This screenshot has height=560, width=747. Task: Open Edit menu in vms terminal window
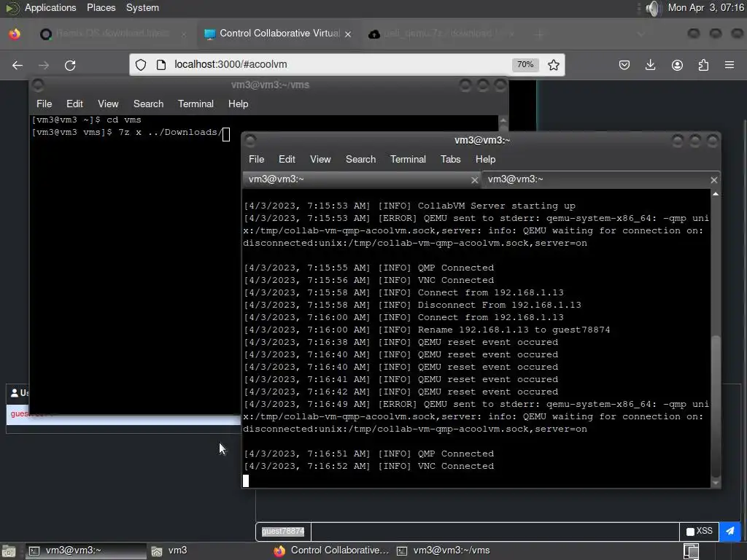coord(74,104)
